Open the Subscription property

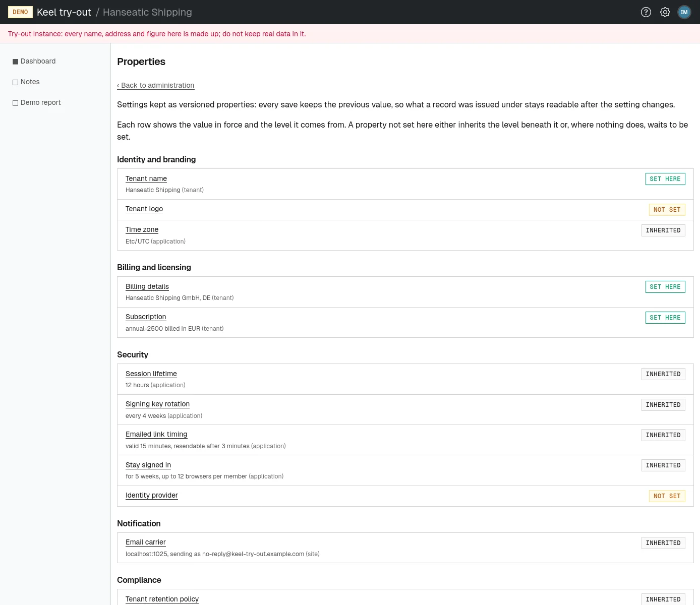[x=146, y=317]
